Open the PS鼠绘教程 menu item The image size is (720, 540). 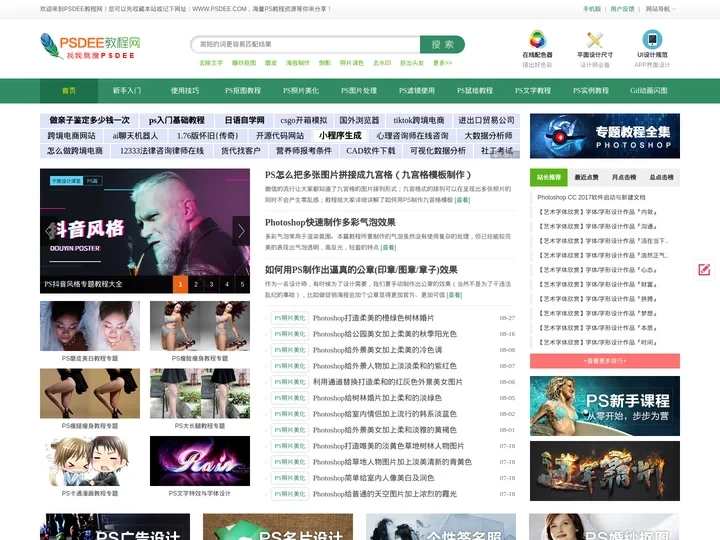475,90
